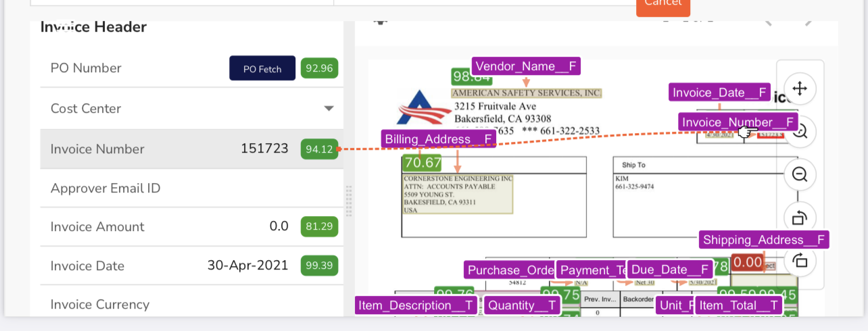Viewport: 868px width, 331px height.
Task: Click the 81.29 confidence badge
Action: (320, 226)
